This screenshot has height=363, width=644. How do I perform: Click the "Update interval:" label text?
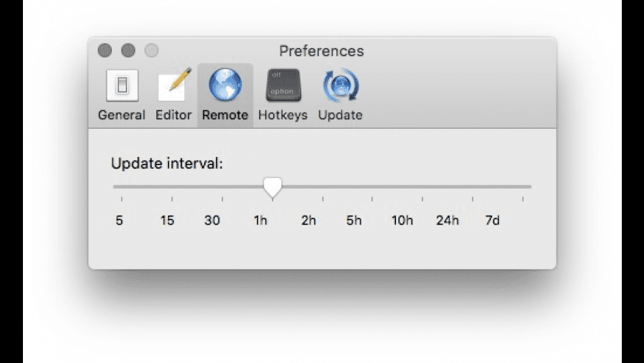pos(167,164)
